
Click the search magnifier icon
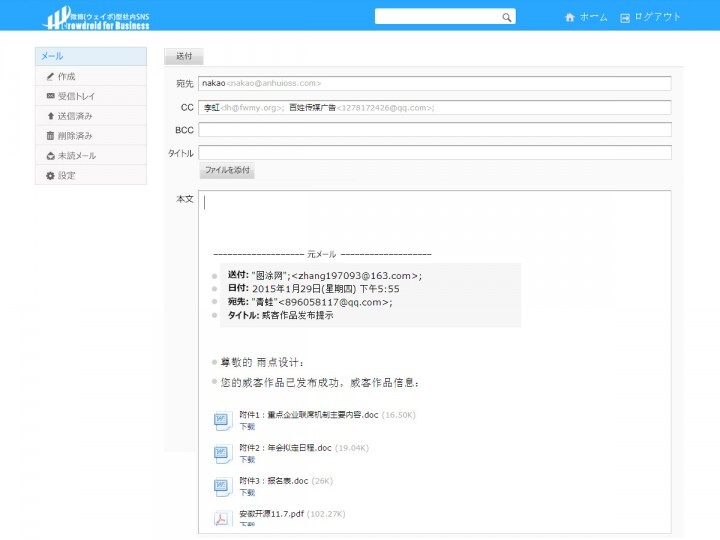click(x=507, y=17)
